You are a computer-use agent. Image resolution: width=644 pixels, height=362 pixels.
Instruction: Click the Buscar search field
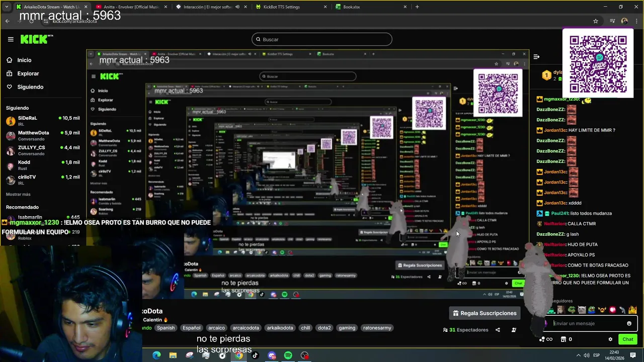pyautogui.click(x=322, y=39)
